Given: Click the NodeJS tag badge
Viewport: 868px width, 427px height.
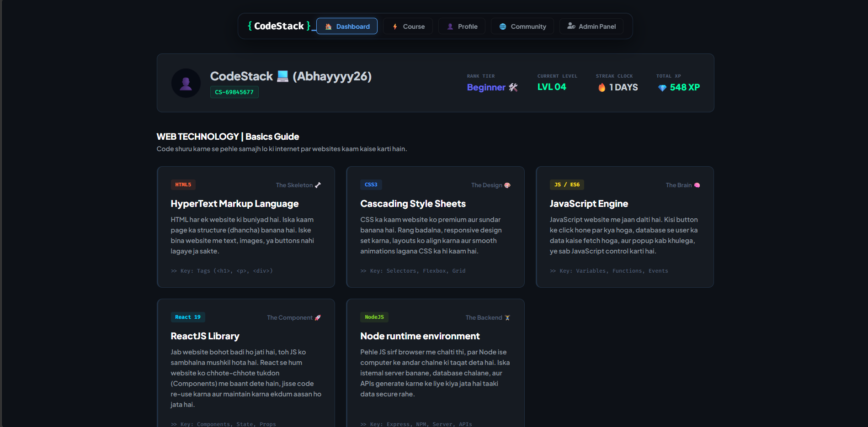Looking at the screenshot, I should pos(374,317).
